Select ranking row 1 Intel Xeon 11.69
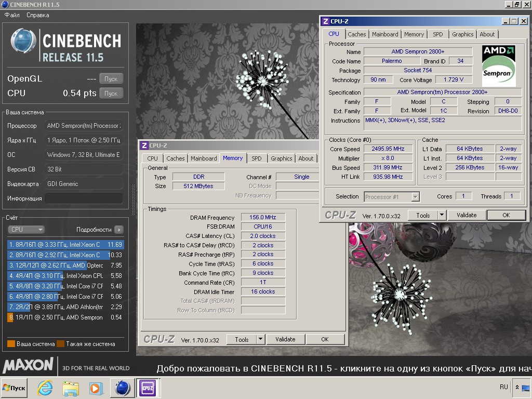This screenshot has height=399, width=532. pyautogui.click(x=65, y=244)
